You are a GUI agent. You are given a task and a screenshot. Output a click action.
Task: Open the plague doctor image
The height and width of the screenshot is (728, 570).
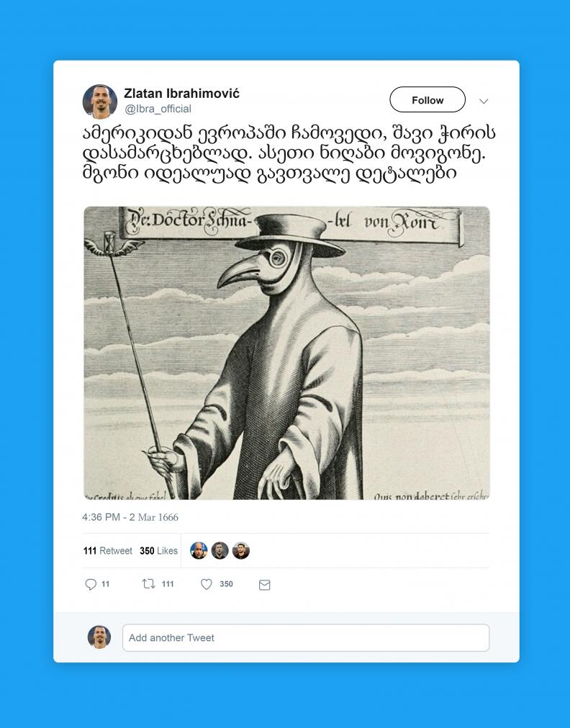pyautogui.click(x=287, y=354)
